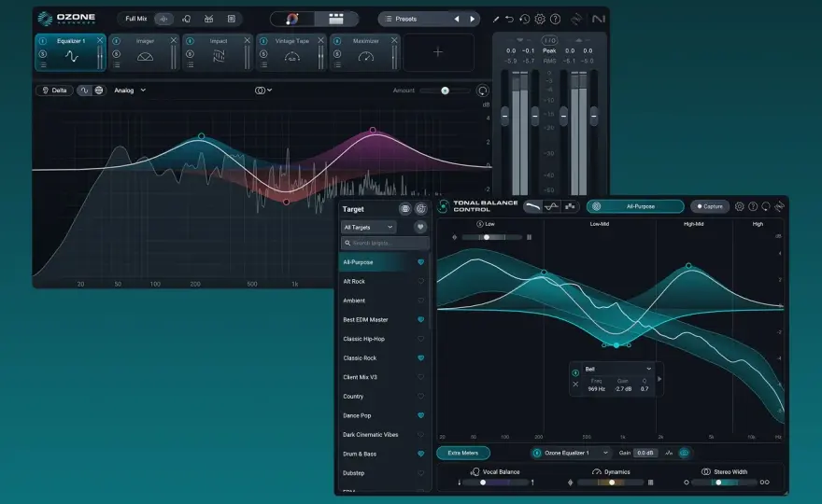Open the Bell filter shape dropdown
This screenshot has width=822, height=504.
(x=617, y=369)
